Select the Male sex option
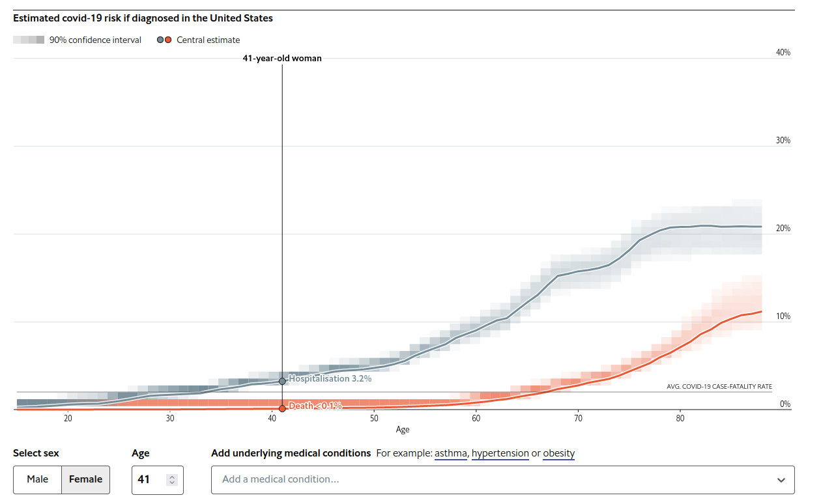821x504 pixels. 38,479
